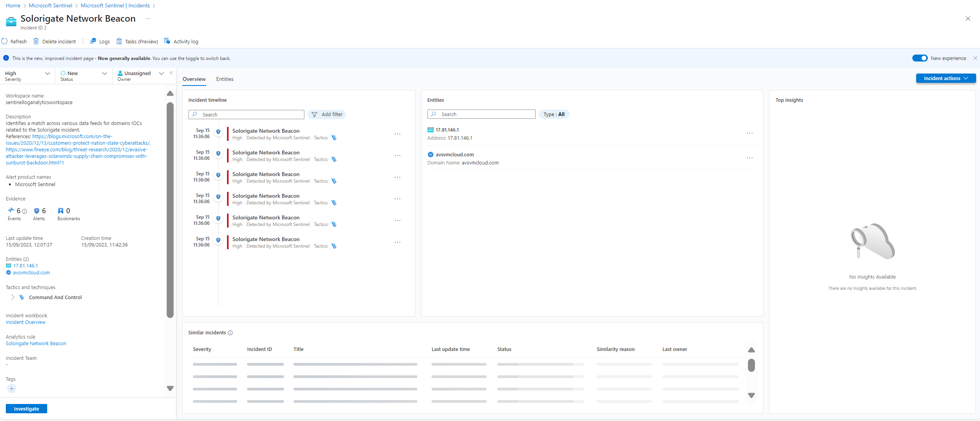Open the Incident Overview workbook link
The width and height of the screenshot is (980, 421).
tap(26, 322)
